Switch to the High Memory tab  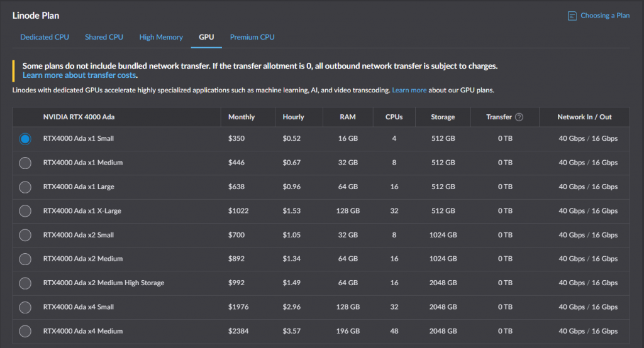tap(161, 37)
